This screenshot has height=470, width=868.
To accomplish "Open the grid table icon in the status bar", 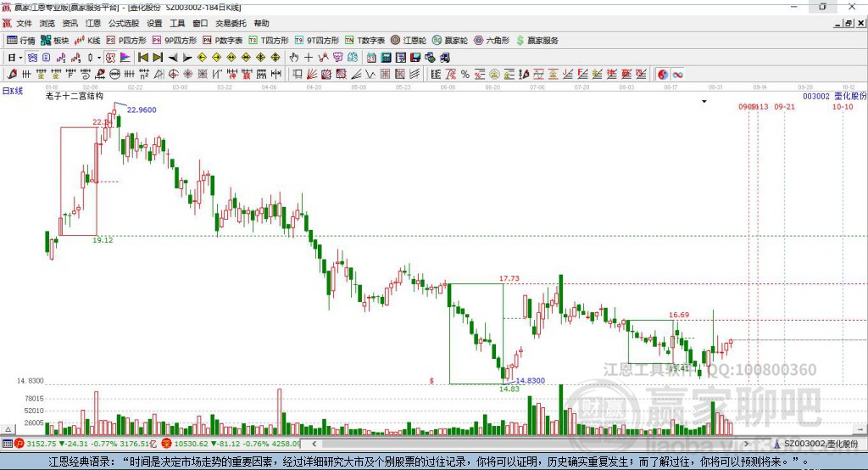I will 7,444.
